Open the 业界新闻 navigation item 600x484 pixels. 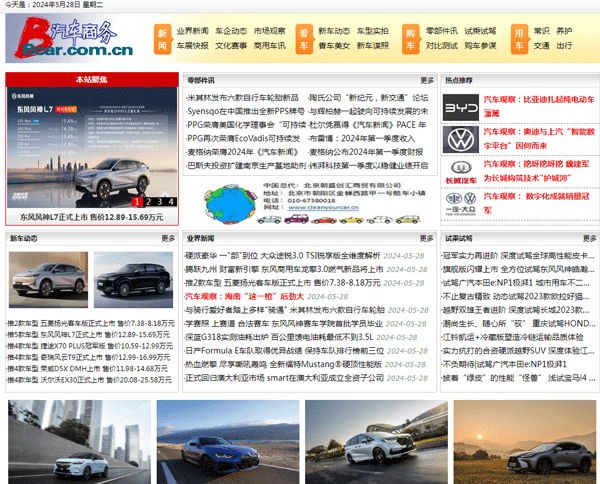(x=192, y=31)
